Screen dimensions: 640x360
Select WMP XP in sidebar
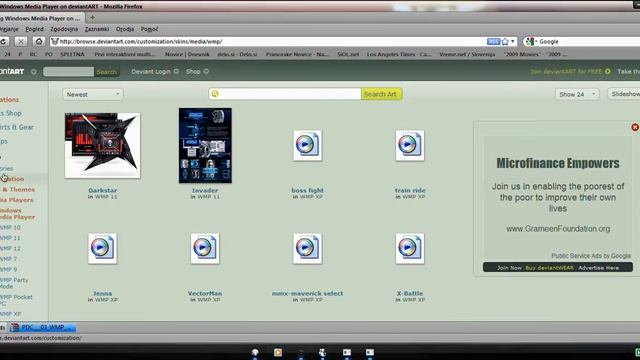pyautogui.click(x=11, y=314)
